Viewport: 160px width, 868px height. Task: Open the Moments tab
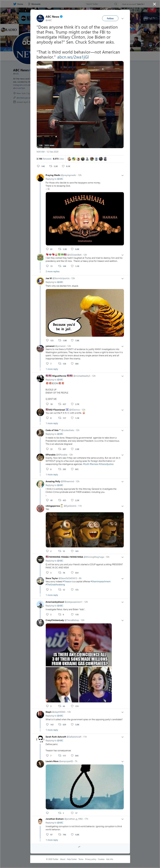(x=34, y=4)
